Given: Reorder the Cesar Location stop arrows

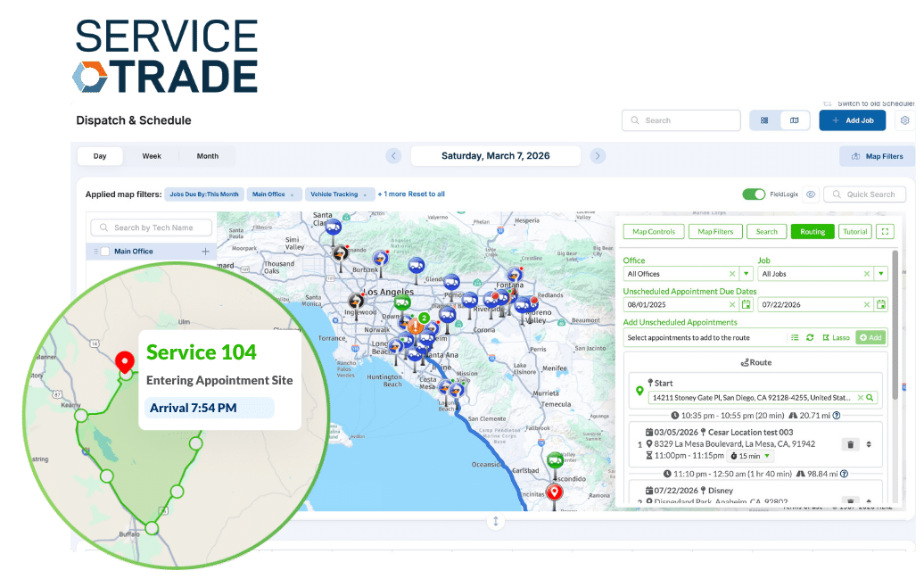Looking at the screenshot, I should click(869, 444).
